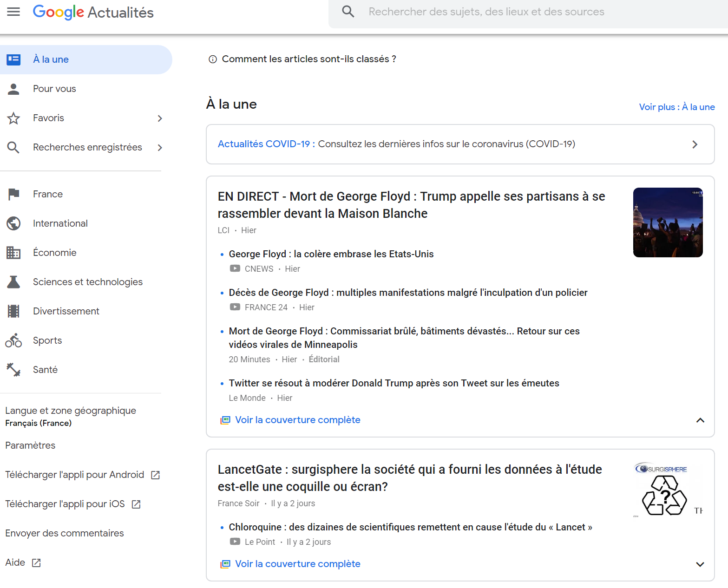Image resolution: width=728 pixels, height=588 pixels.
Task: Open the hamburger main menu
Action: tap(13, 12)
